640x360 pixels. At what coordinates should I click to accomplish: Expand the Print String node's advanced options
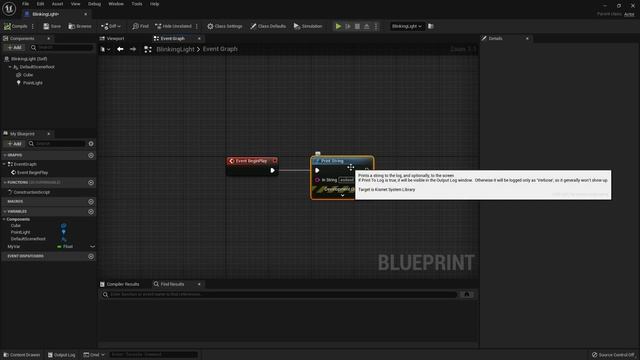[342, 196]
